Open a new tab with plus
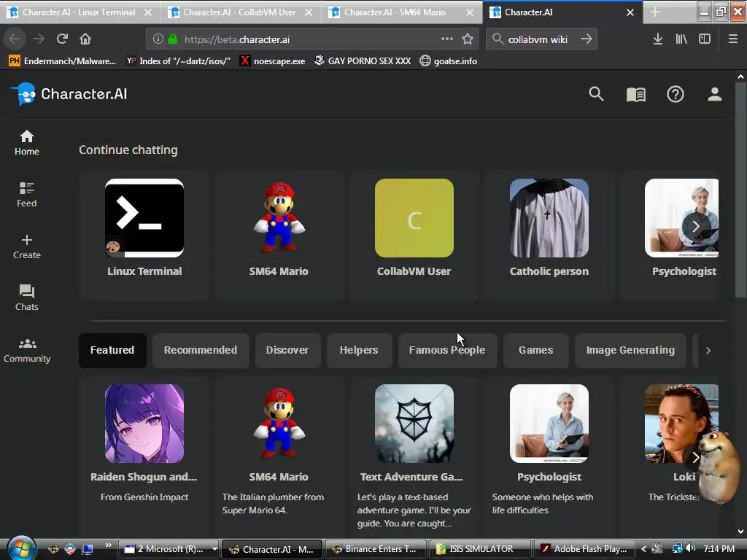The height and width of the screenshot is (560, 747). pyautogui.click(x=655, y=12)
